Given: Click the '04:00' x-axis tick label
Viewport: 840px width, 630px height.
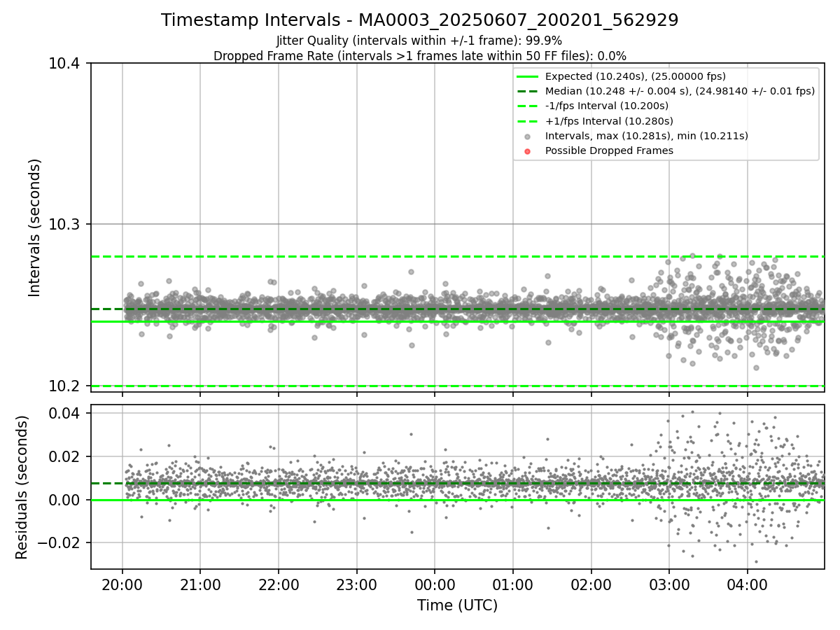Looking at the screenshot, I should [x=747, y=584].
